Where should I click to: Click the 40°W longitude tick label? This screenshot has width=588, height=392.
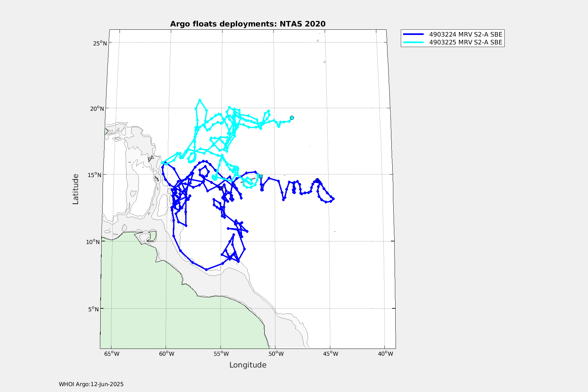tap(385, 354)
